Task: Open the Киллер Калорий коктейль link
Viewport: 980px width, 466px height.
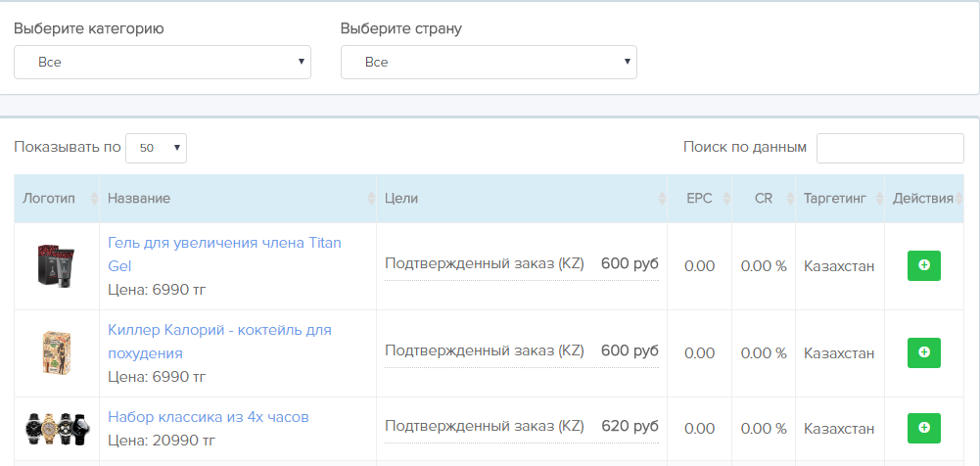Action: [x=220, y=342]
